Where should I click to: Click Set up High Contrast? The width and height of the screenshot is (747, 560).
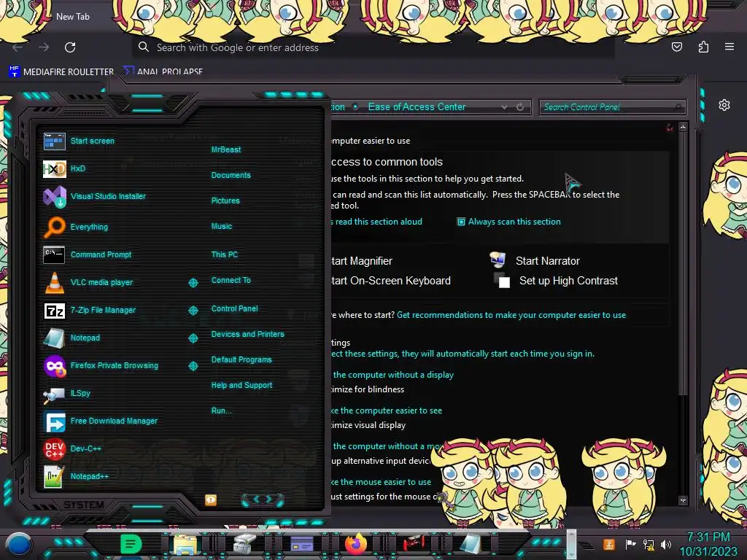(x=568, y=281)
